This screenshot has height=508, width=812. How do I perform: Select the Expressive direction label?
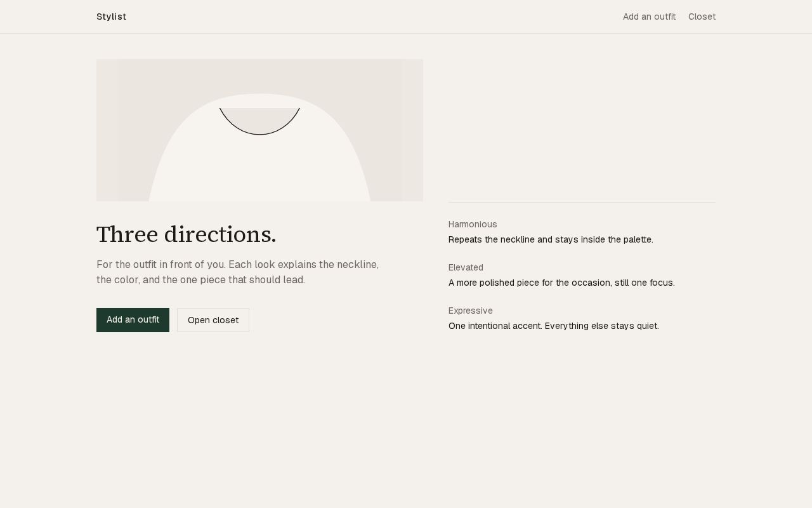471,311
